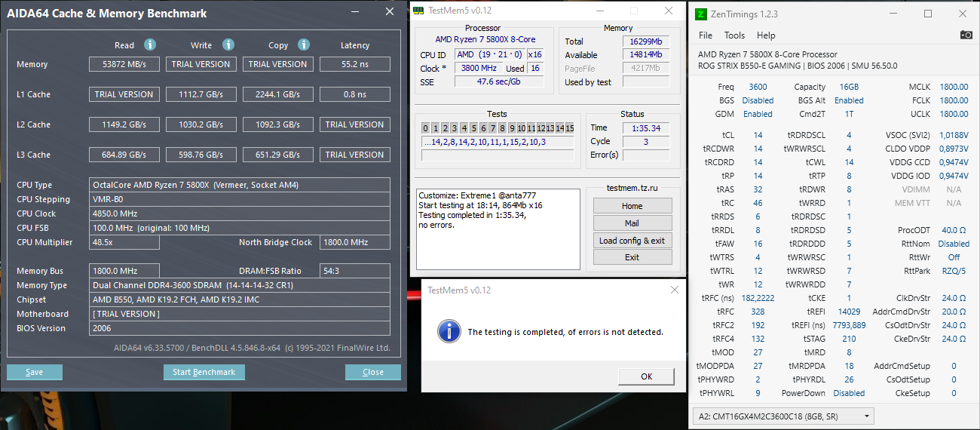The height and width of the screenshot is (430, 980).
Task: Click the MCLK value 1800.00 in ZenTimings
Action: pos(954,87)
